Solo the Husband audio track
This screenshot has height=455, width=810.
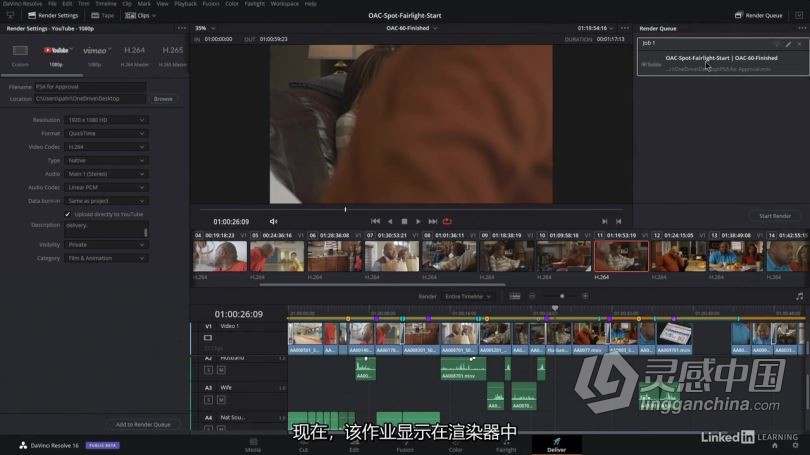(x=208, y=370)
